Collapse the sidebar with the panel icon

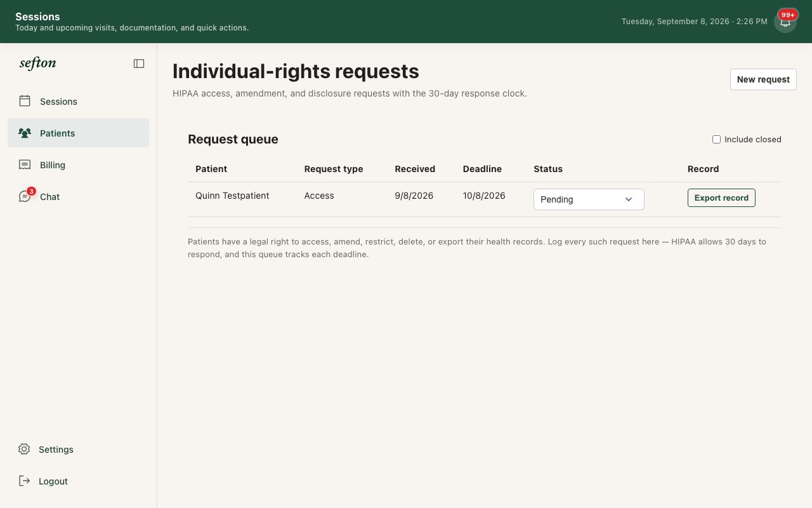139,63
